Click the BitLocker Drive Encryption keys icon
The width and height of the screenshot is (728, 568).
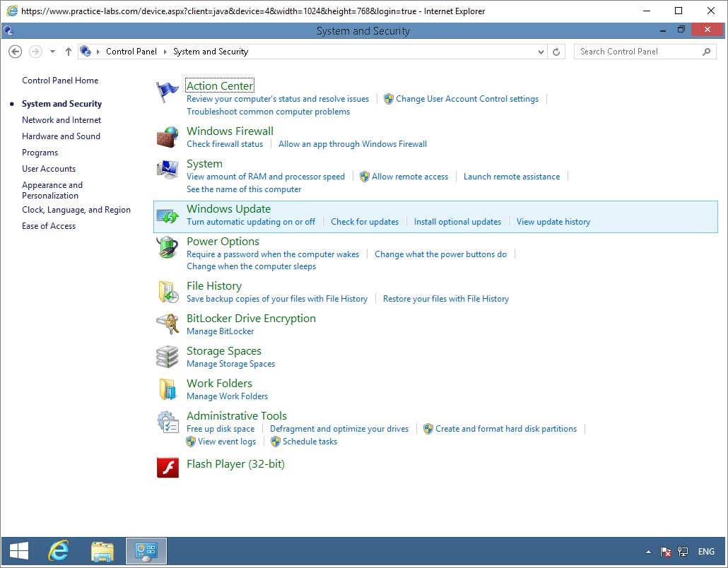click(x=168, y=324)
